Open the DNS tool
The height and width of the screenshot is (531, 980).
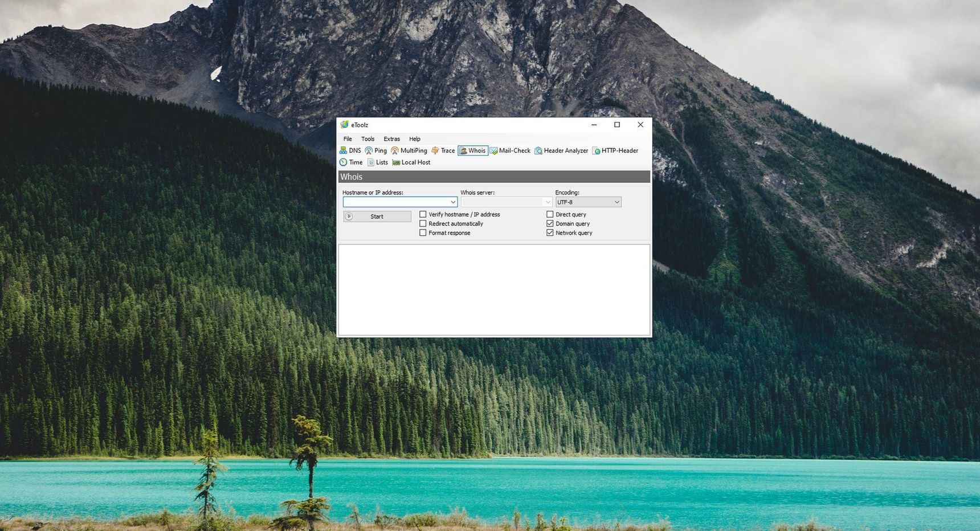tap(350, 150)
